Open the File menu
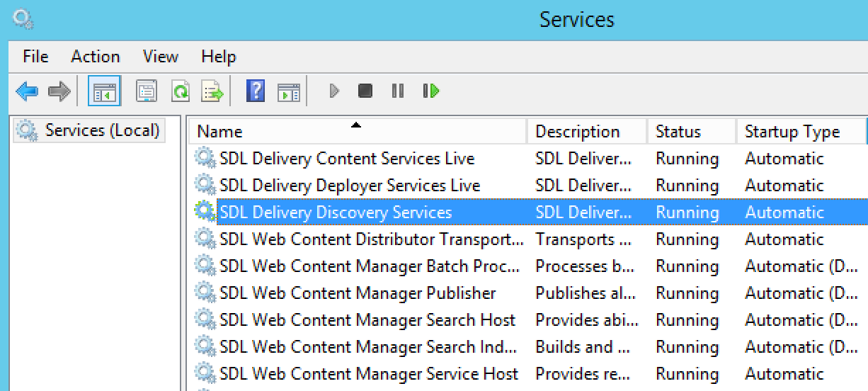 click(x=35, y=57)
